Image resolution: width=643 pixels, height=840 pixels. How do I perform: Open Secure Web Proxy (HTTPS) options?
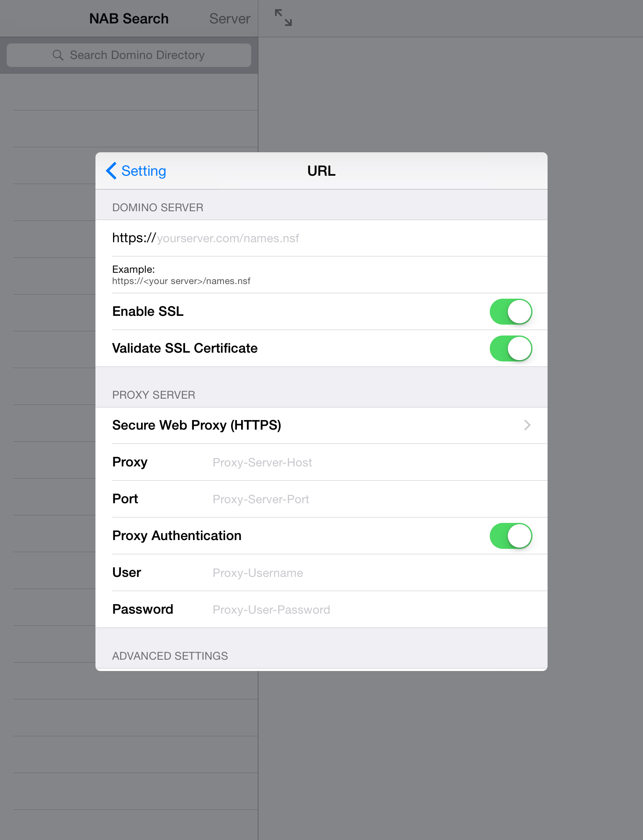pyautogui.click(x=321, y=425)
